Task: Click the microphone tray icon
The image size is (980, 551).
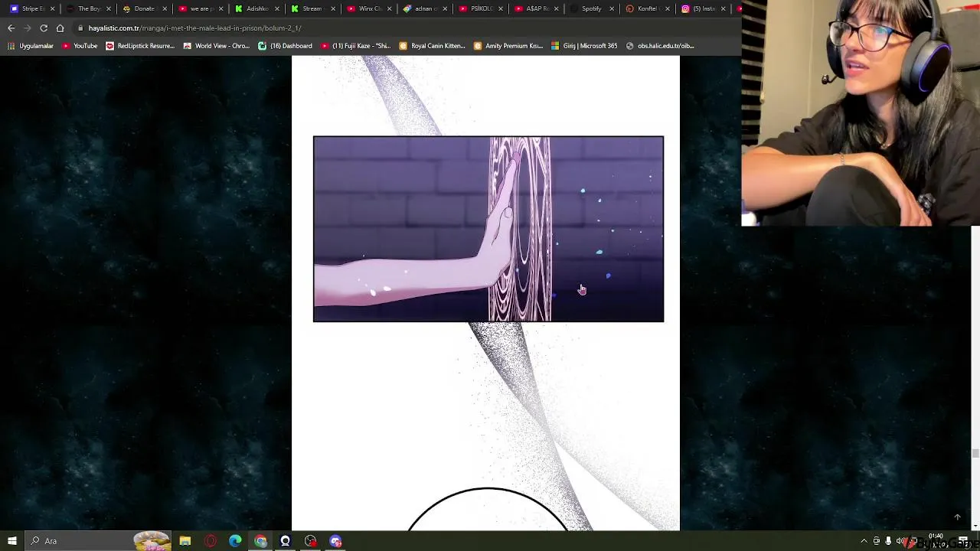Action: click(x=888, y=541)
